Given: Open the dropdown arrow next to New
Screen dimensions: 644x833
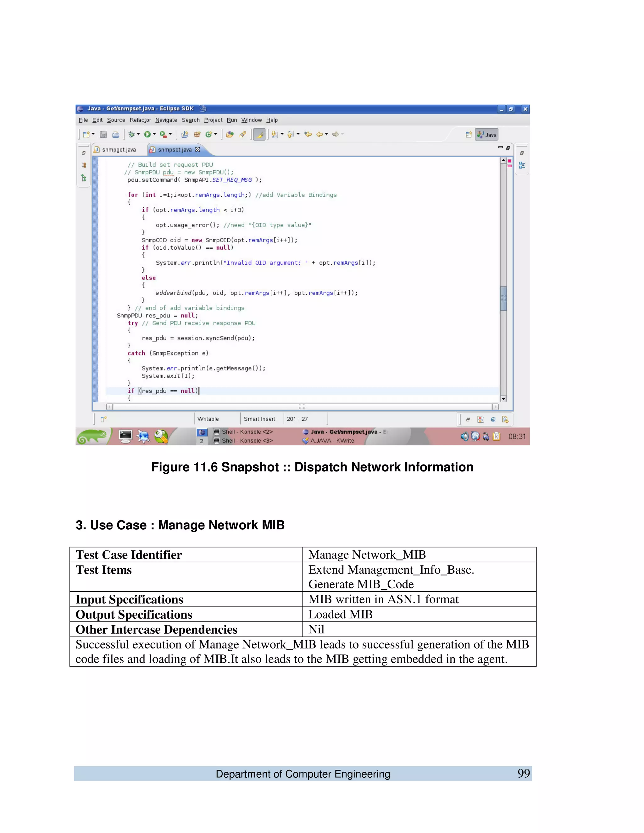Looking at the screenshot, I should pos(93,134).
